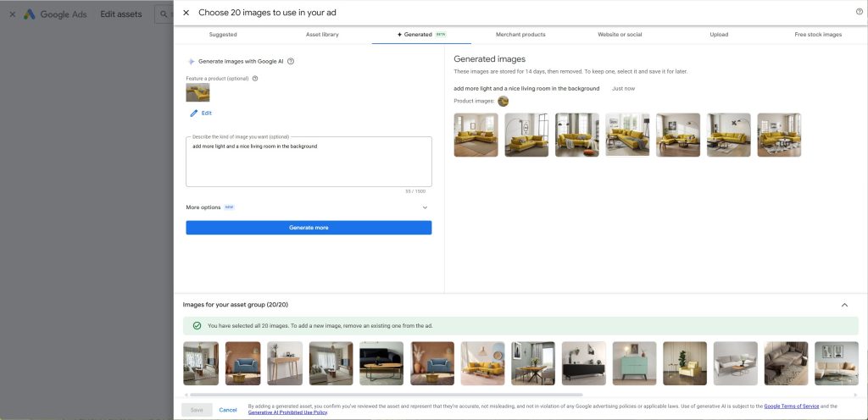Click the first blue armchair asset thumbnail
Image resolution: width=868 pixels, height=420 pixels.
[243, 363]
